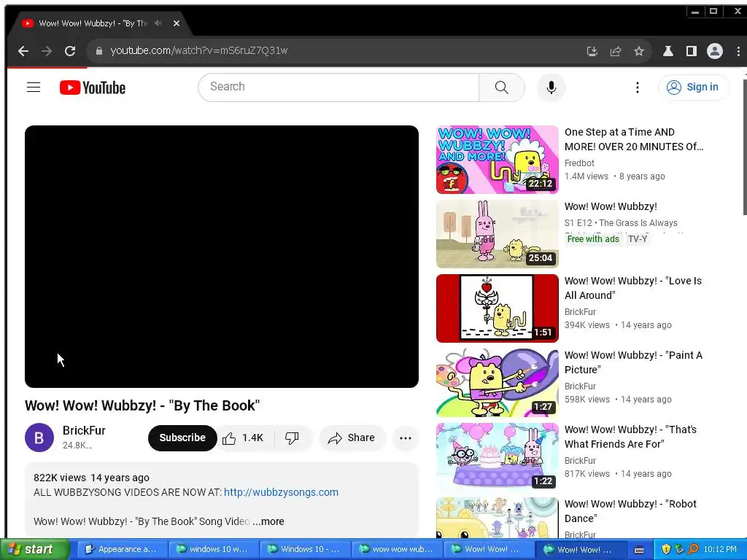
Task: Click the padlock site info icon
Action: (99, 51)
